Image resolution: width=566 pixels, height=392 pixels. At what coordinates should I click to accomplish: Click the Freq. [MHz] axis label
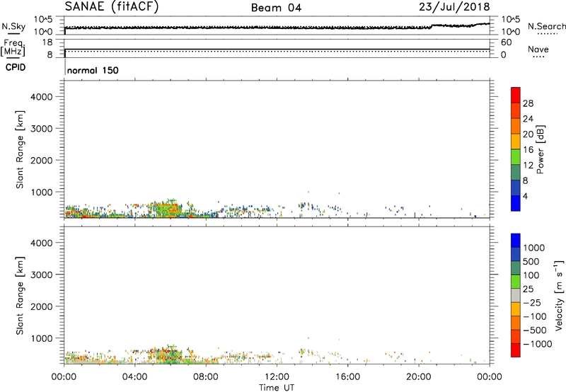pyautogui.click(x=13, y=47)
